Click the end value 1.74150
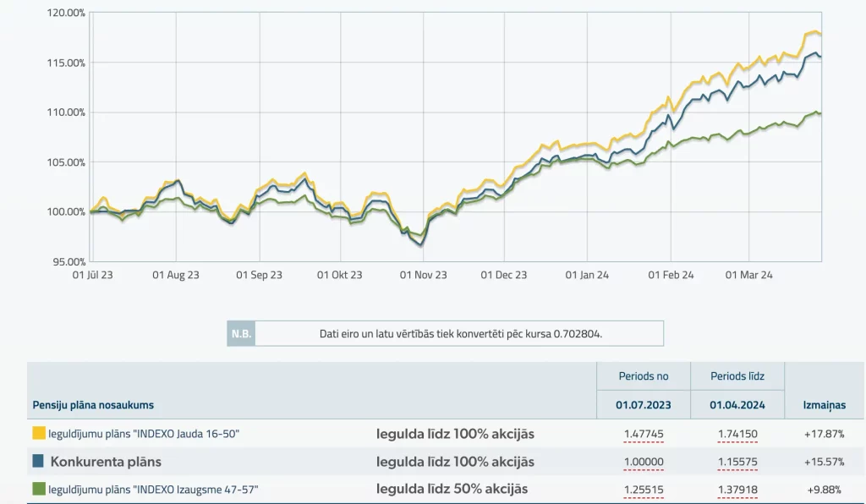The height and width of the screenshot is (504, 866). coord(737,434)
